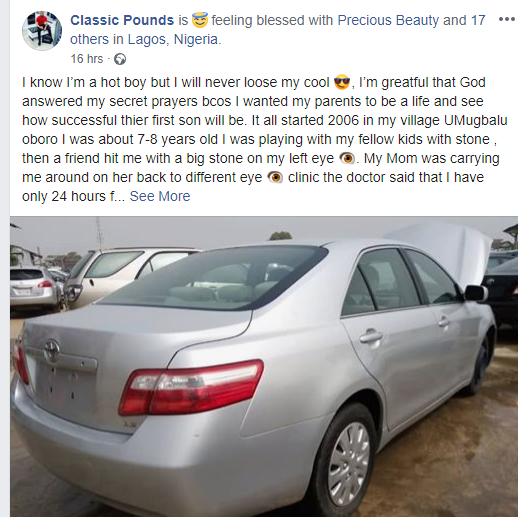Viewport: 518px width, 517px height.
Task: Click the public globe privacy icon
Action: coord(120,59)
